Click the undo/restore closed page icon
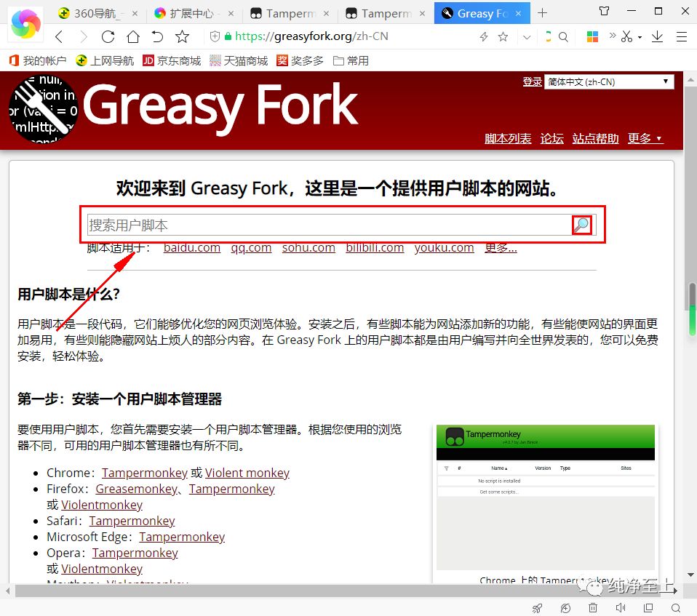 click(157, 36)
